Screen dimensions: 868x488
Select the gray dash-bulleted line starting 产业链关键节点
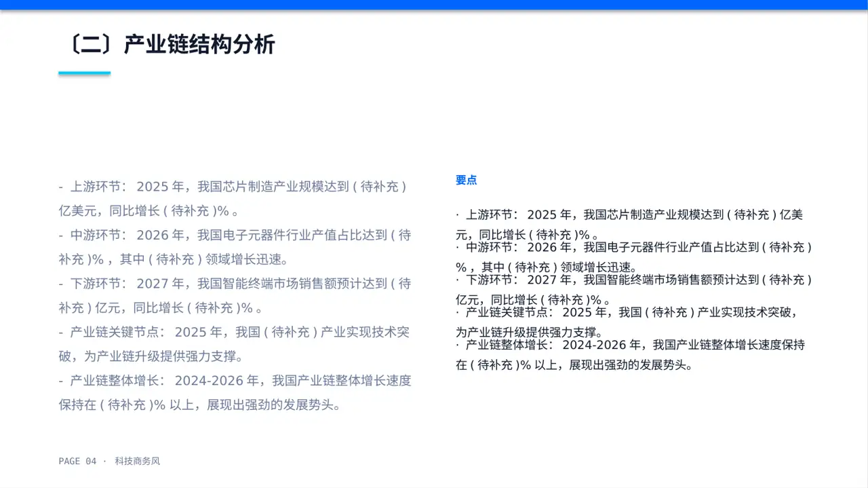[x=234, y=333]
